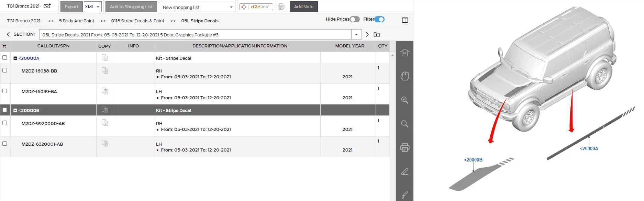Click the Add Note button
This screenshot has height=201, width=644.
pos(304,7)
